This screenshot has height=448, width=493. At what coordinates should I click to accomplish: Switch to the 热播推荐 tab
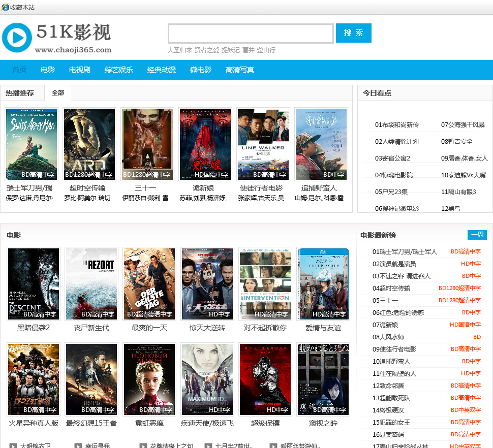[20, 93]
